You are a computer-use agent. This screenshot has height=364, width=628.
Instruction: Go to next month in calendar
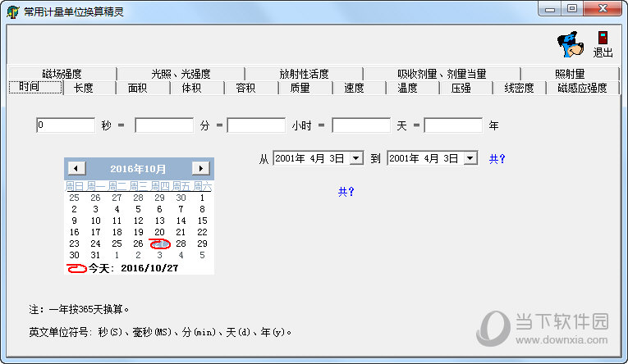point(200,168)
